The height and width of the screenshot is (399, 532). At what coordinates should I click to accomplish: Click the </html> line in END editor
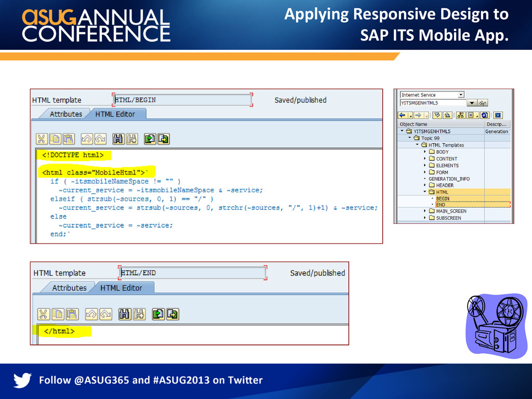point(59,331)
